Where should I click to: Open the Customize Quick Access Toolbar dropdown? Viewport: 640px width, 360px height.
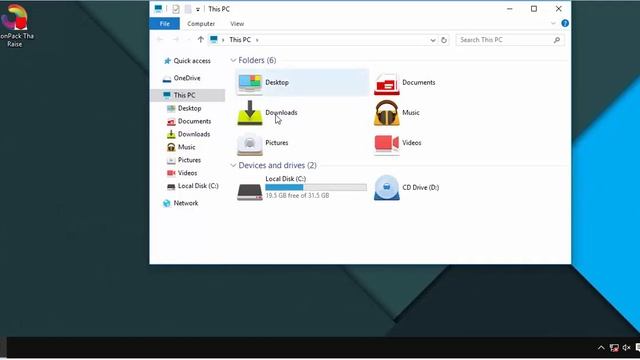tap(198, 9)
